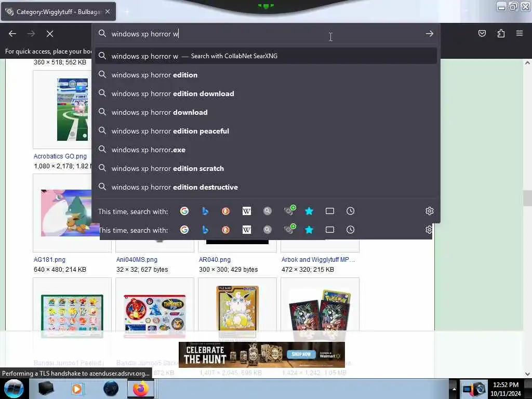This screenshot has width=532, height=399.
Task: Click the Firefox taskbar icon
Action: (141, 389)
